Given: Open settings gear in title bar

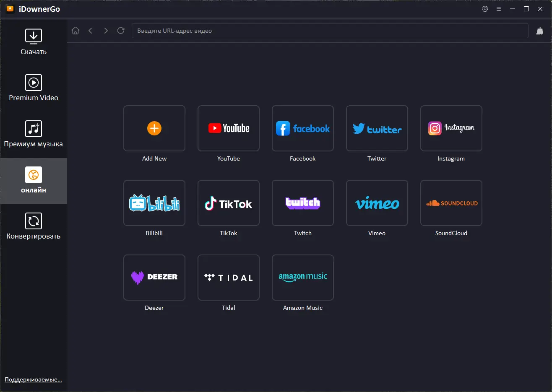Looking at the screenshot, I should 485,9.
